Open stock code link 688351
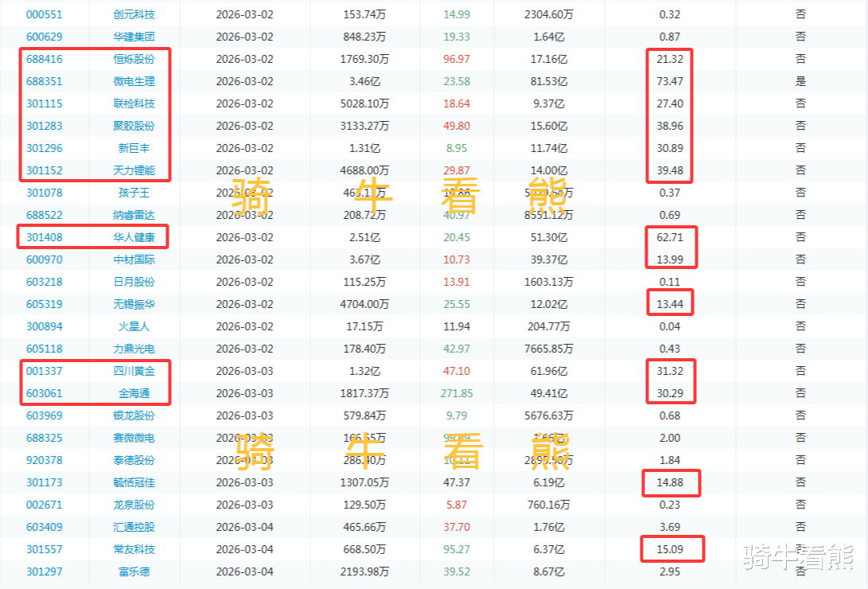 point(45,81)
